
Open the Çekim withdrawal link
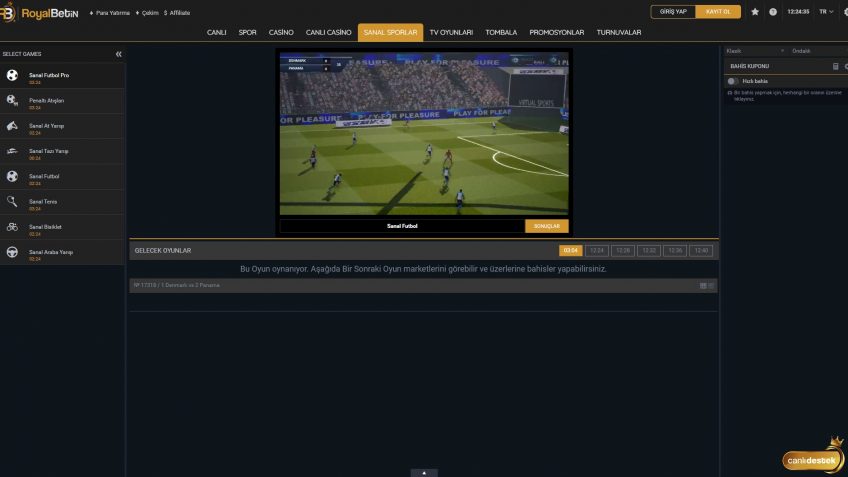(147, 13)
